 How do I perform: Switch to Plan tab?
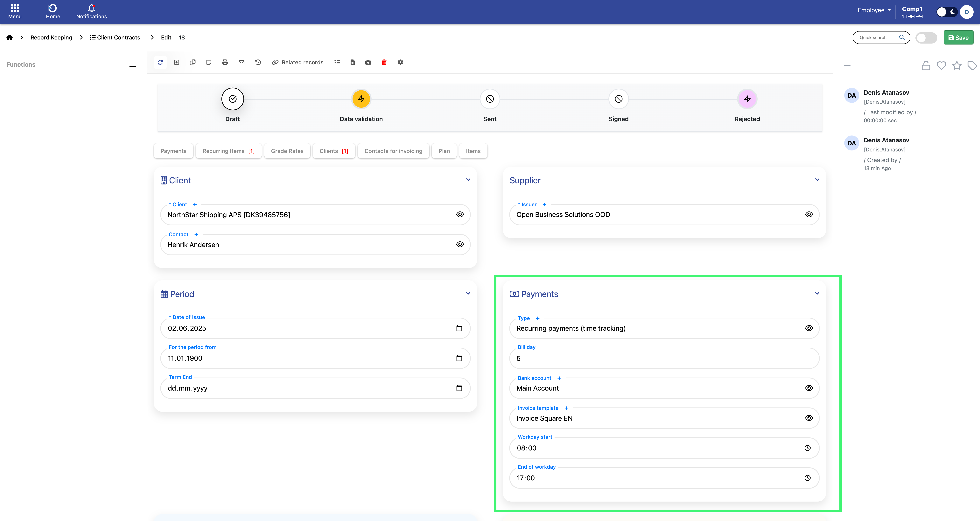click(x=444, y=151)
